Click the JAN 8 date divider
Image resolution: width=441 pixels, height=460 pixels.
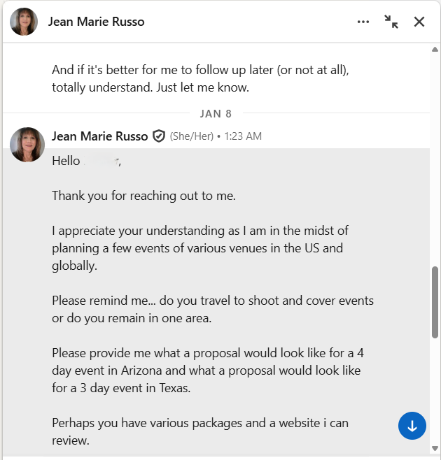click(x=216, y=114)
